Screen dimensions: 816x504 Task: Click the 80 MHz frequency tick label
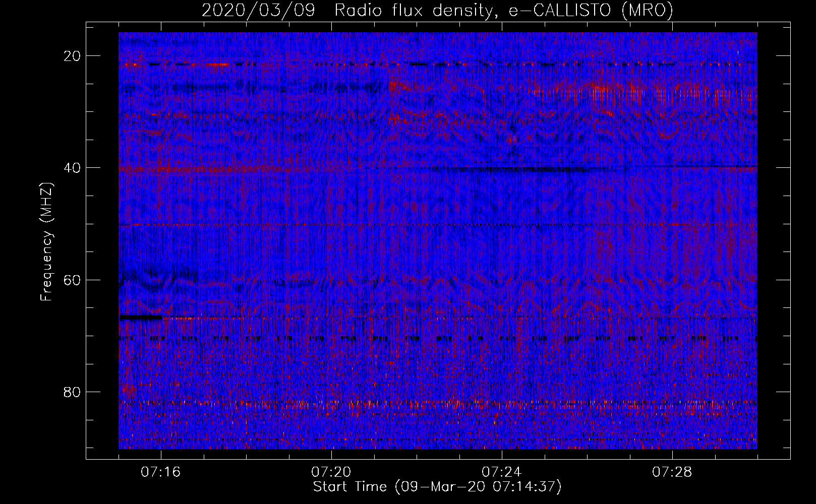(72, 392)
